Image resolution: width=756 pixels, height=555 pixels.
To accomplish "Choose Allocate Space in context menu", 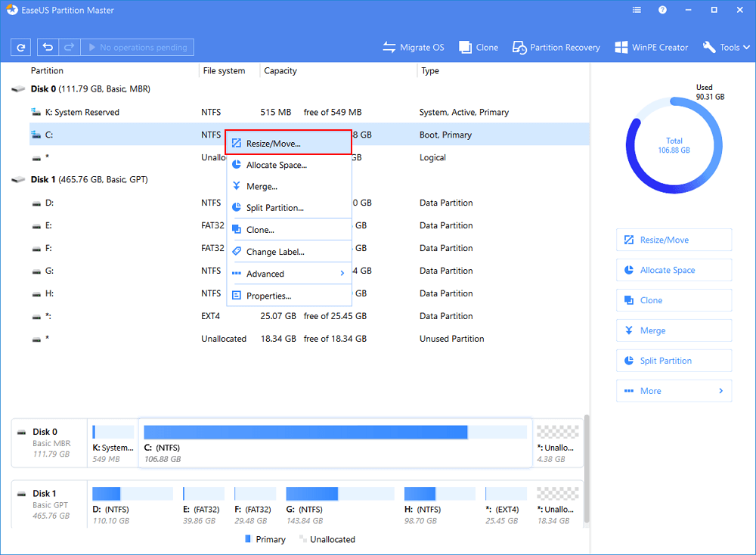I will point(289,165).
